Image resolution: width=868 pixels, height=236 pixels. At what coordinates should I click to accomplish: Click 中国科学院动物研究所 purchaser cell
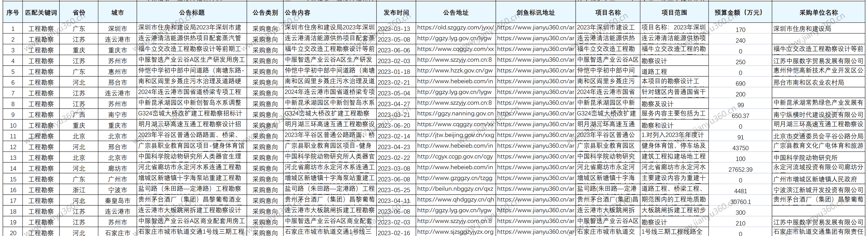tap(818, 157)
